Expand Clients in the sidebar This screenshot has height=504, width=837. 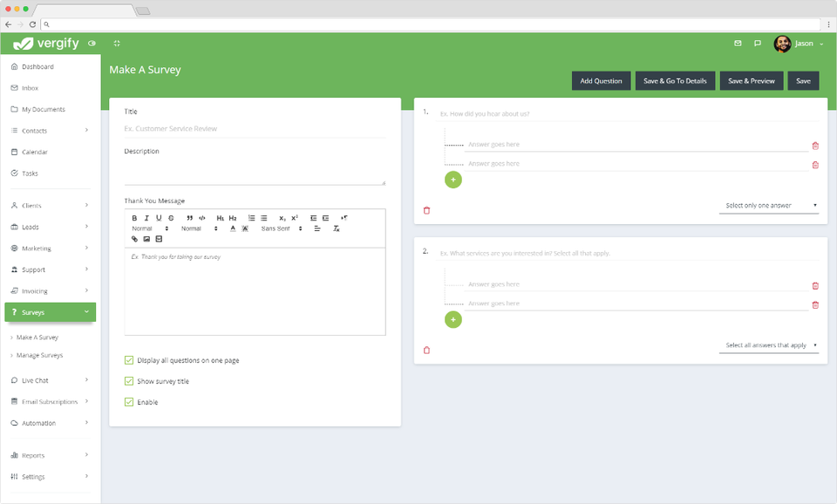click(51, 206)
